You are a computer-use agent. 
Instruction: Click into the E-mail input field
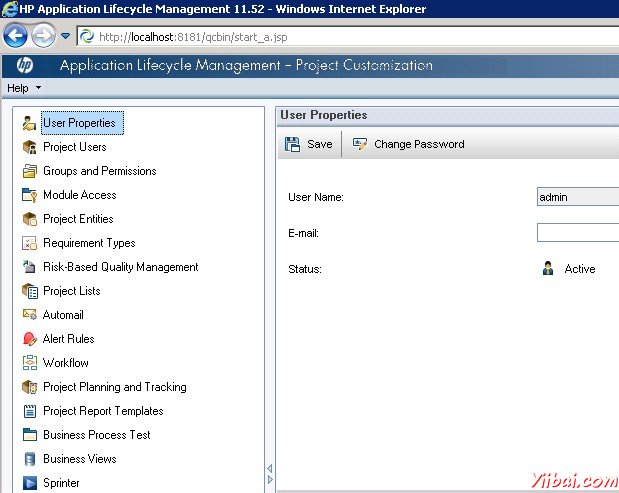coord(578,233)
